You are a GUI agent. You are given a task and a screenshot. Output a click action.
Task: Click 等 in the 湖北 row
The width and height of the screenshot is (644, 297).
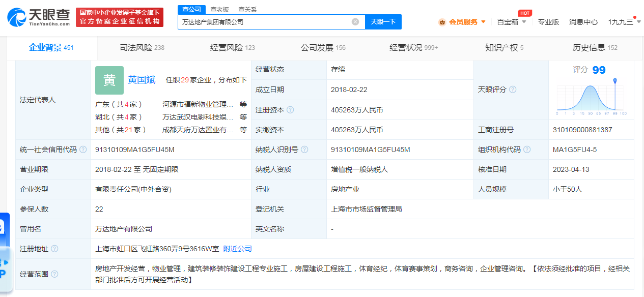pyautogui.click(x=243, y=117)
